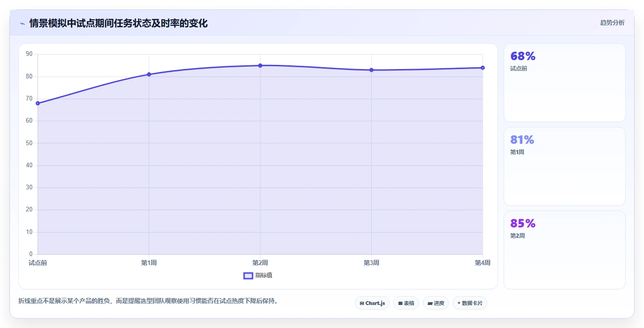Click the 85% value text
Viewport: 644px width, 328px height.
click(523, 224)
